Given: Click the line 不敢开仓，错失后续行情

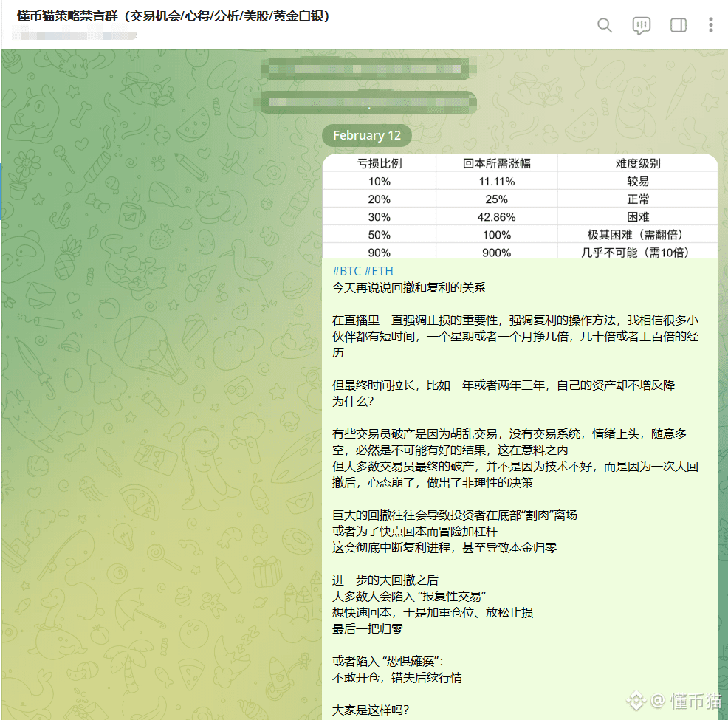Looking at the screenshot, I should tap(397, 678).
